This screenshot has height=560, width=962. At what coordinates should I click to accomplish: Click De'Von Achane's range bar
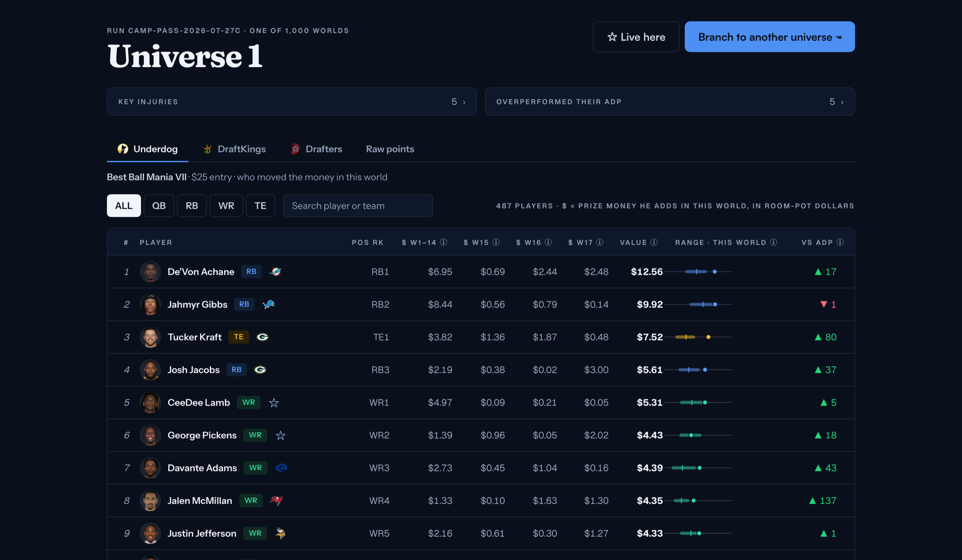[698, 272]
